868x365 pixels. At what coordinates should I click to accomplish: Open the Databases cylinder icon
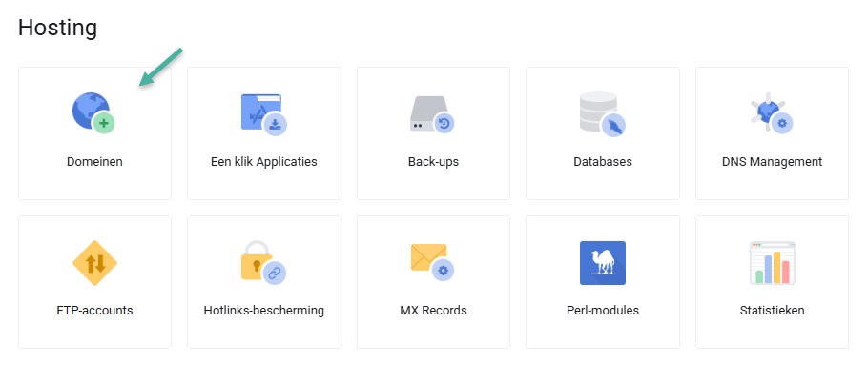(x=603, y=114)
